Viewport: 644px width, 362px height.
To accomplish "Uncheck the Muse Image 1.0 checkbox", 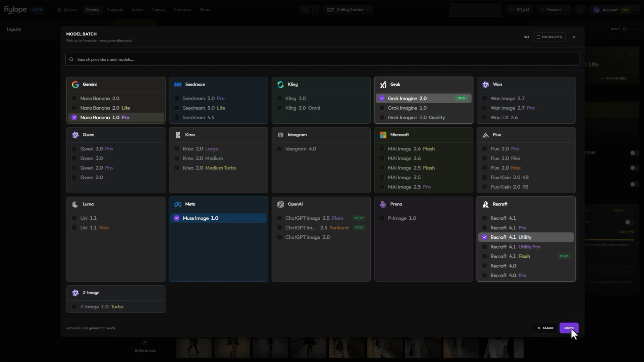I will pos(177,218).
